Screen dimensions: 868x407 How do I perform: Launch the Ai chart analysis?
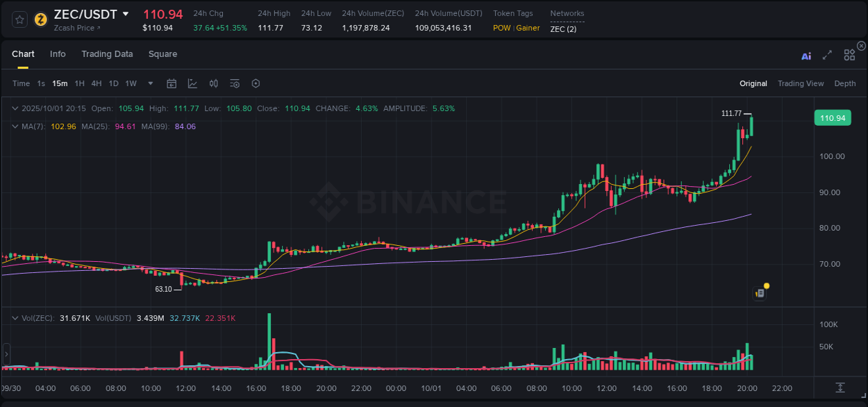(x=806, y=56)
